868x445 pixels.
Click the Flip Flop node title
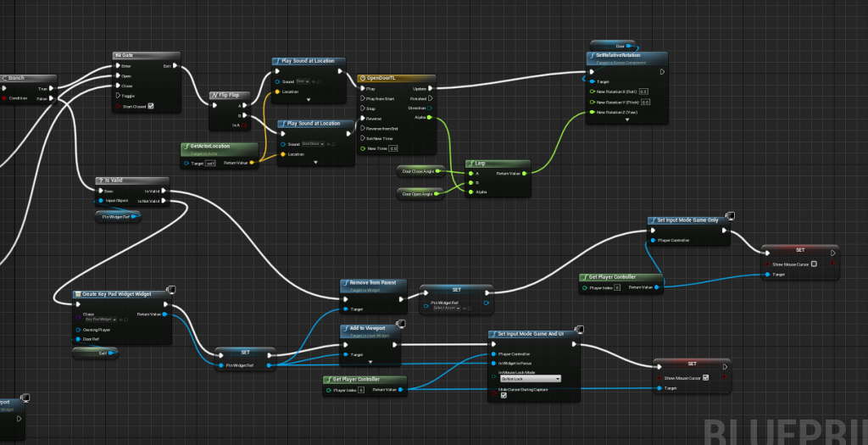coord(230,95)
